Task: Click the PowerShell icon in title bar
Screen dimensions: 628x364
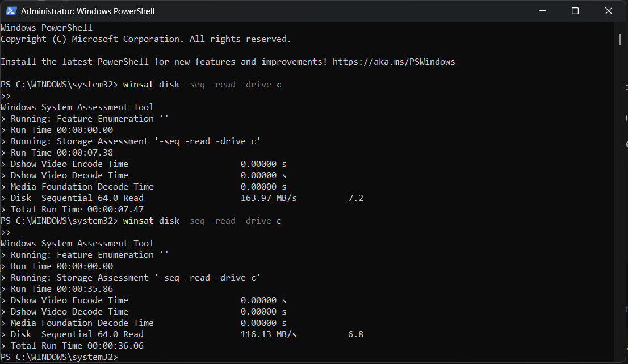Action: 11,11
